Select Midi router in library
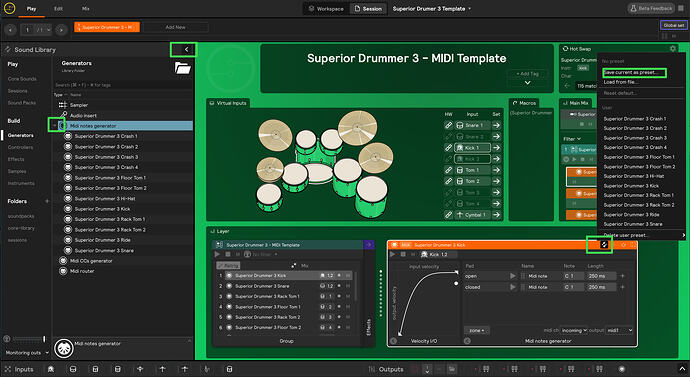This screenshot has width=690, height=377. coord(82,271)
